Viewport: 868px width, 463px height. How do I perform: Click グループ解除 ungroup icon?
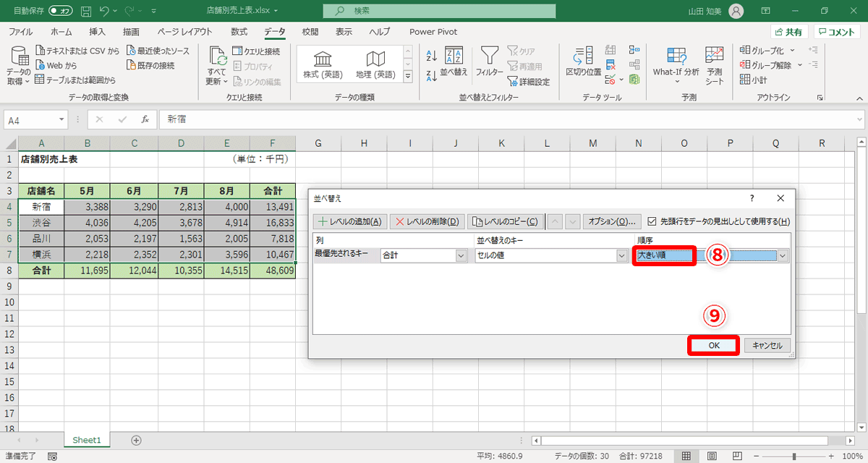pyautogui.click(x=745, y=65)
